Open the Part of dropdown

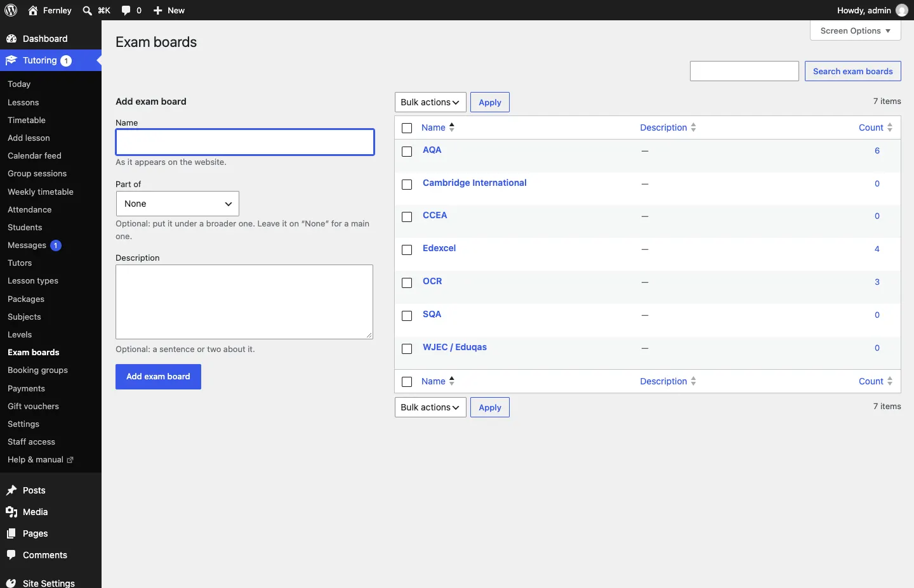point(178,204)
